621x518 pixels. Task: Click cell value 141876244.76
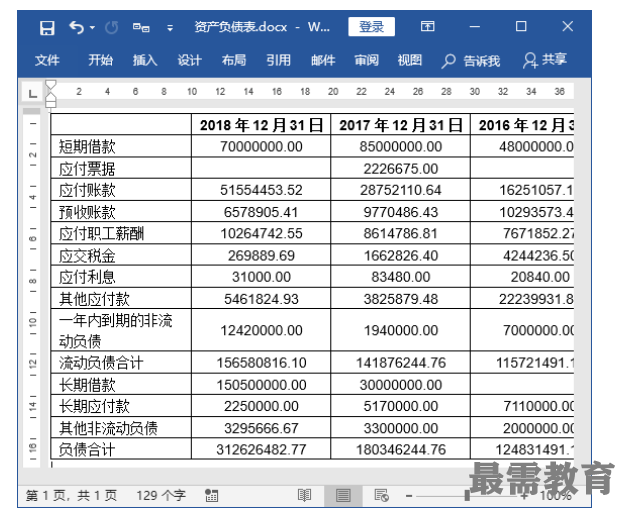400,363
